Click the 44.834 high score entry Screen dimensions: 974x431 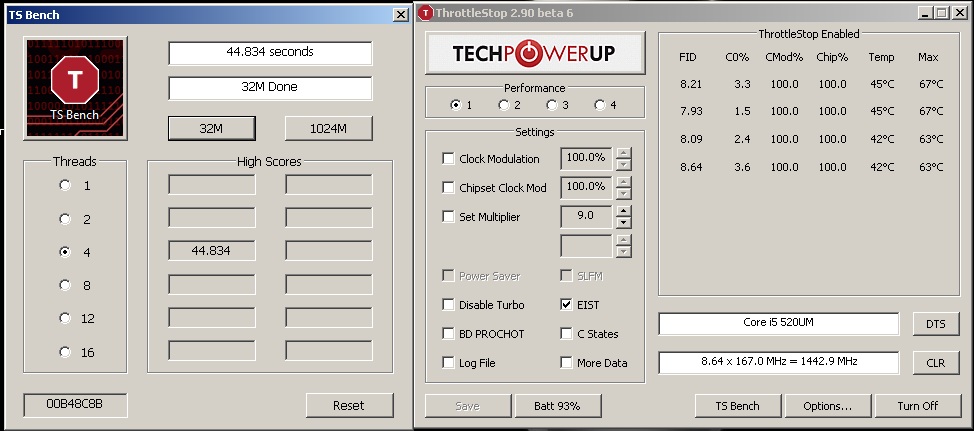pos(211,251)
